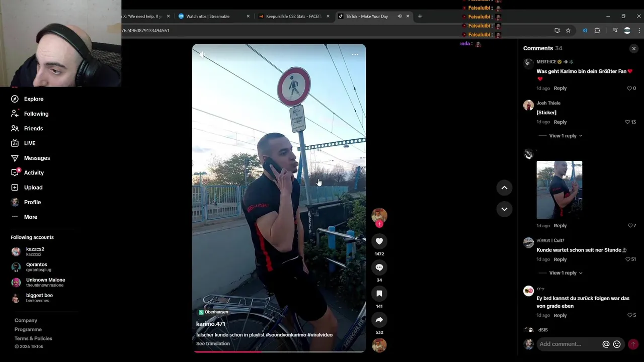Expand Terms & Policies footer section

33,338
